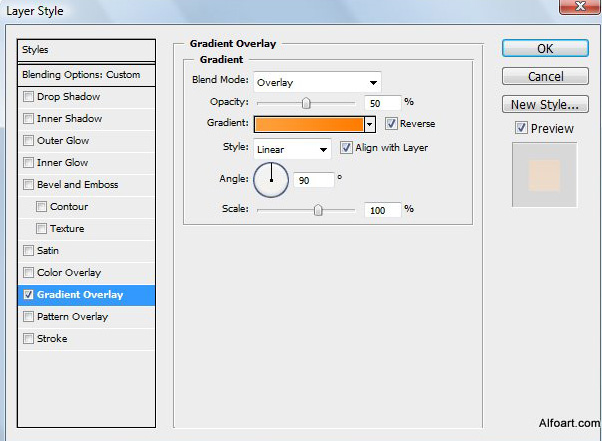Toggle the Reverse gradient checkbox
602x441 pixels.
391,124
